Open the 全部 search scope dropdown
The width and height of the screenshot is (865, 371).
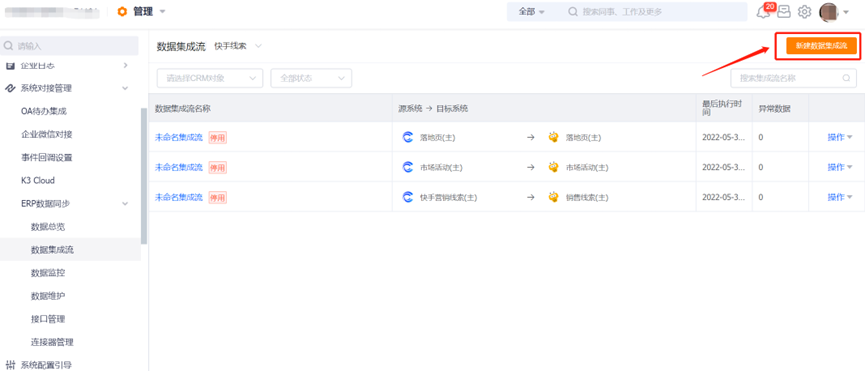[x=532, y=12]
